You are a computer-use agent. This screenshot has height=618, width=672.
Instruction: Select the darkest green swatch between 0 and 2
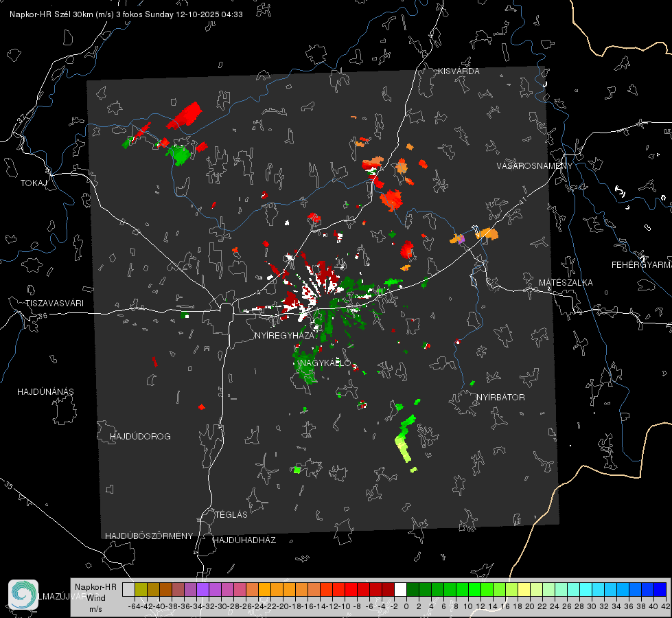pyautogui.click(x=413, y=589)
